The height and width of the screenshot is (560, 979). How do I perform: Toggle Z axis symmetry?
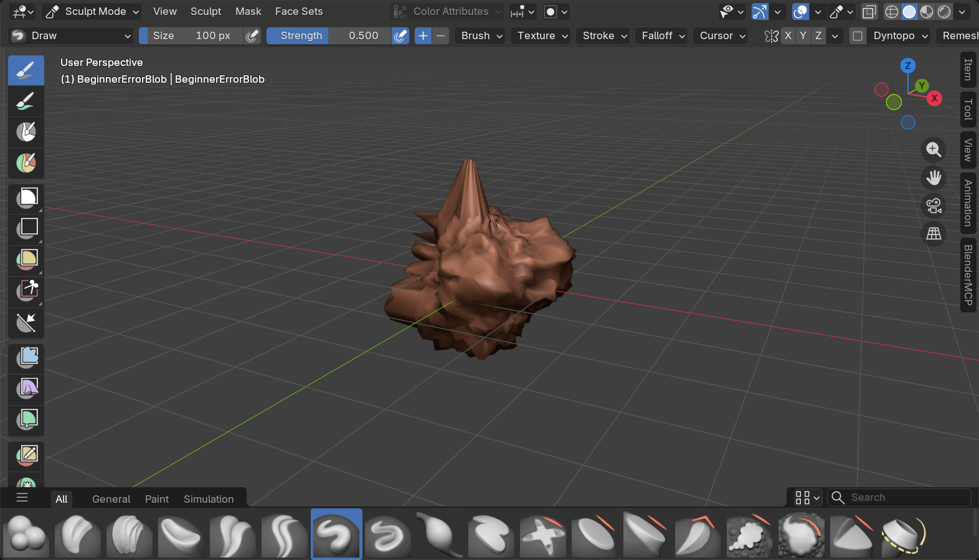click(818, 36)
